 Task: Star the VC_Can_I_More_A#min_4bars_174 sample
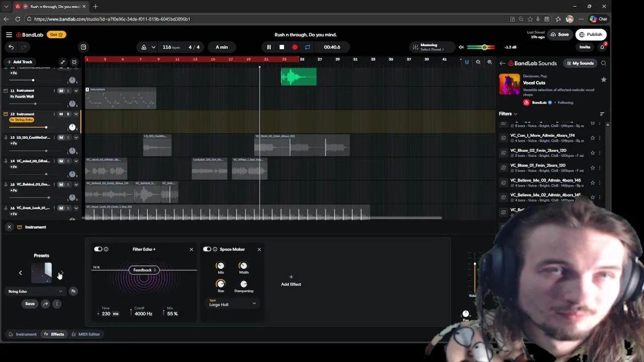pos(593,138)
